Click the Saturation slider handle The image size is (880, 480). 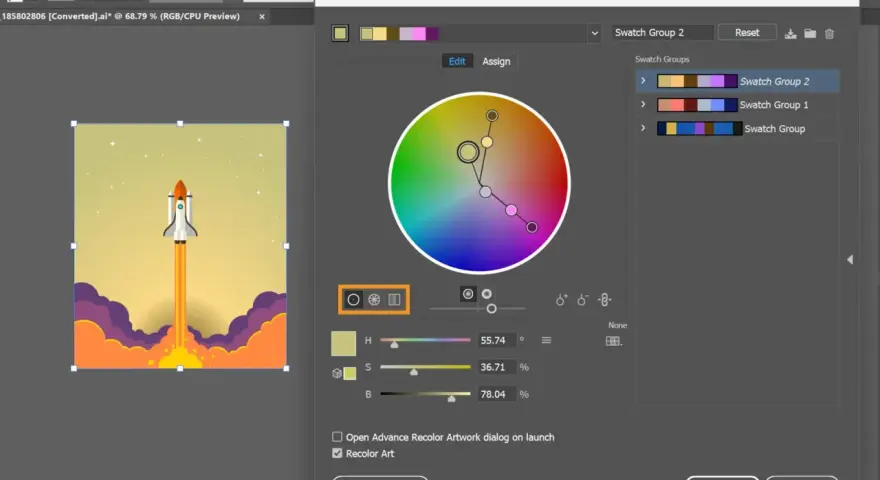click(414, 371)
